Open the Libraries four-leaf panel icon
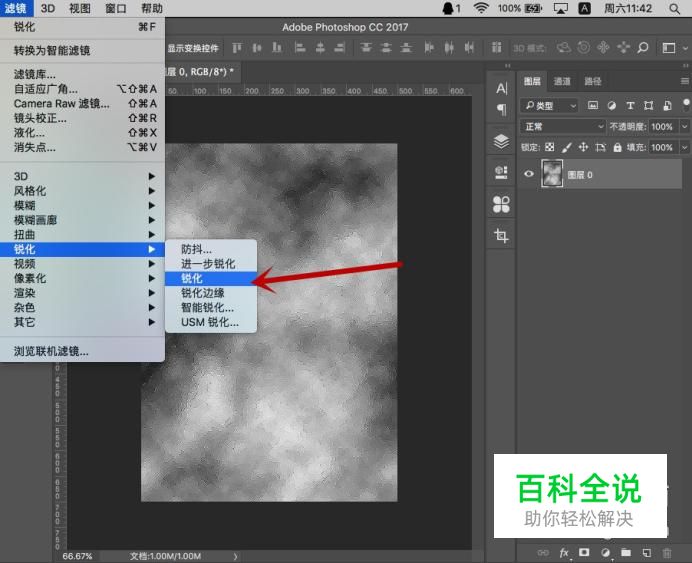The image size is (692, 563). [501, 204]
